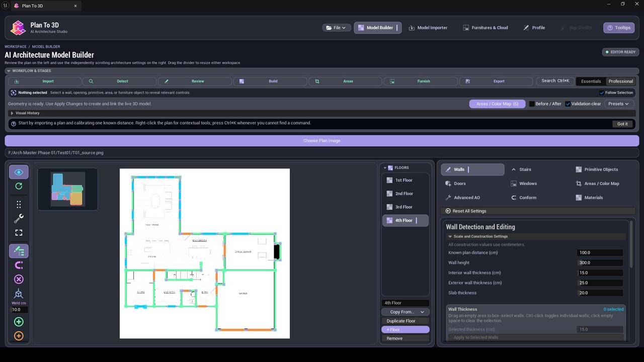The image size is (644, 362).
Task: Click the Tooltips button
Action: (619, 28)
